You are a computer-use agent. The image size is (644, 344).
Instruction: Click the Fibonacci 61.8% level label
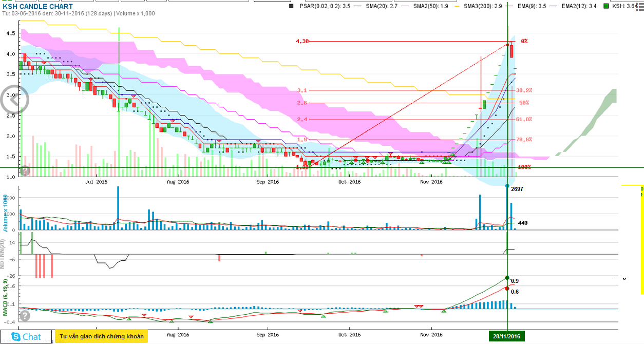(x=524, y=119)
